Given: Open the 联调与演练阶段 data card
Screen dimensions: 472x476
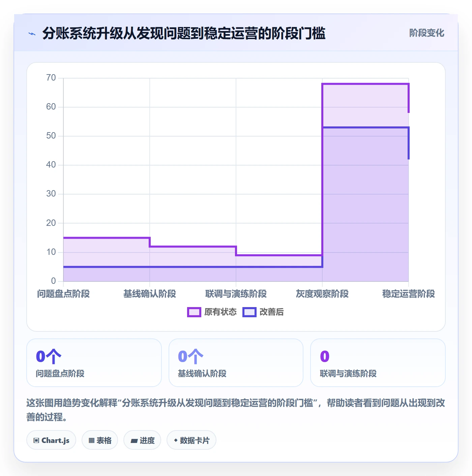Looking at the screenshot, I should tap(378, 363).
